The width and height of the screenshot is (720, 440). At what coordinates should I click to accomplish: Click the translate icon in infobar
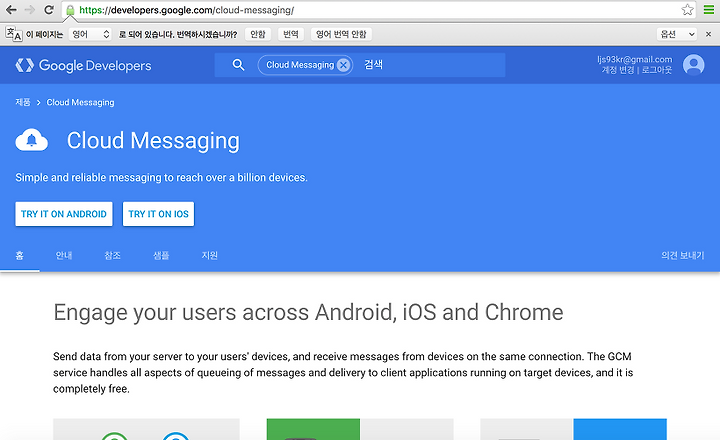[x=13, y=34]
